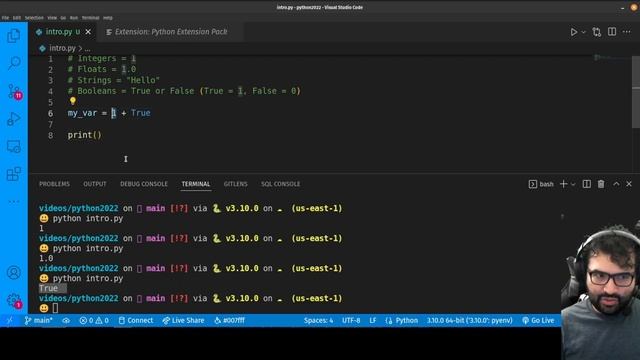Open Run and Debug view

13,119
